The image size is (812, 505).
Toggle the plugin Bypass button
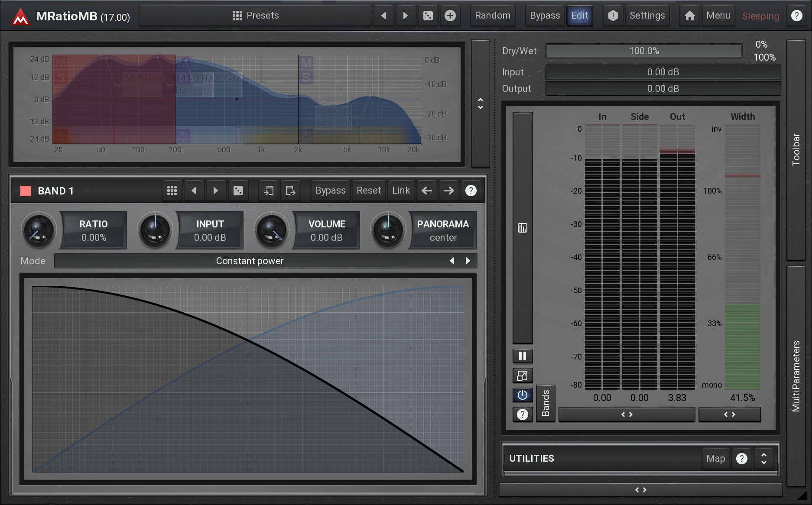click(545, 16)
